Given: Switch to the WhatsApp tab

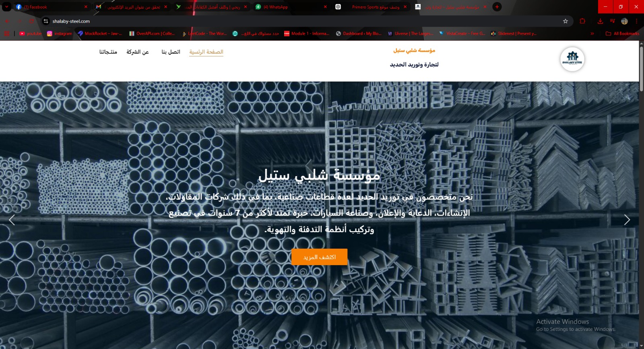Looking at the screenshot, I should (x=291, y=7).
